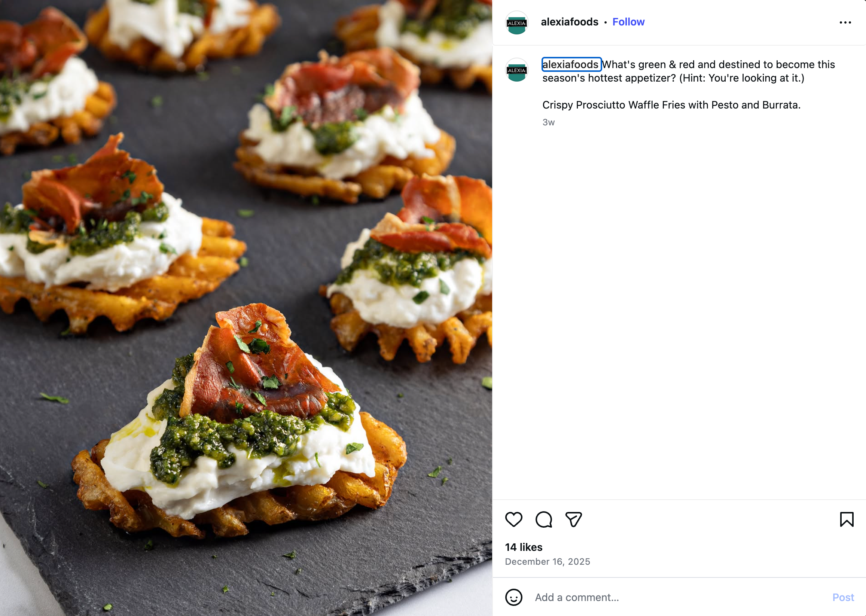Like the post with the heart icon

513,519
